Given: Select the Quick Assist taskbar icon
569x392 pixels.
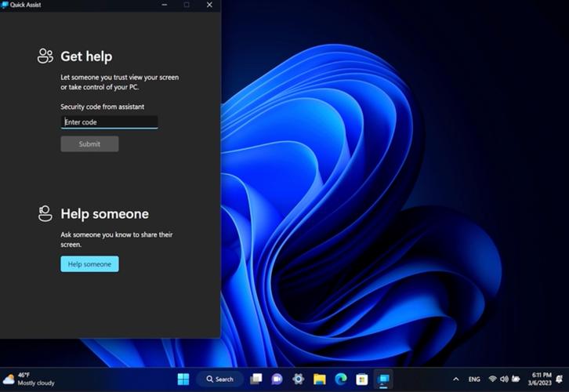Looking at the screenshot, I should (383, 379).
